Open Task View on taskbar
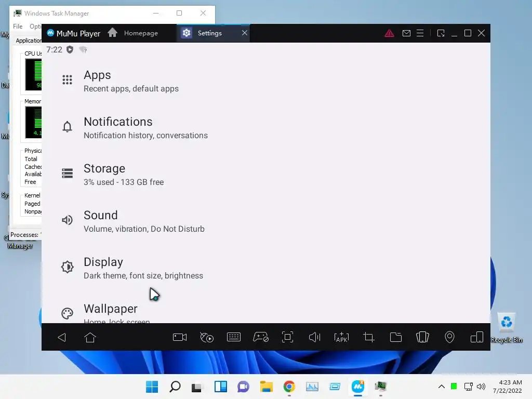Screen dimensions: 532x399 click(197, 387)
